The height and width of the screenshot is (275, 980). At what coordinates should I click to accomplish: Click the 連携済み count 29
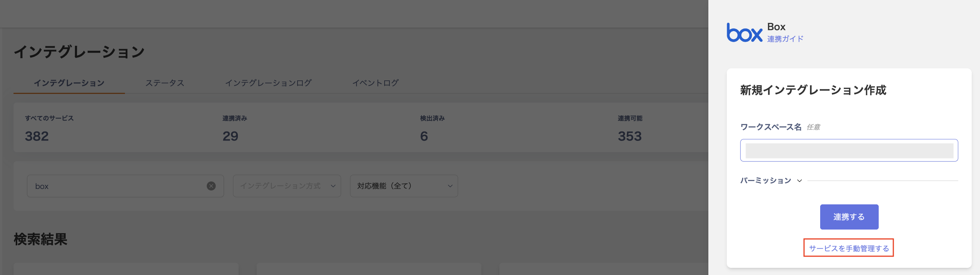pos(230,136)
